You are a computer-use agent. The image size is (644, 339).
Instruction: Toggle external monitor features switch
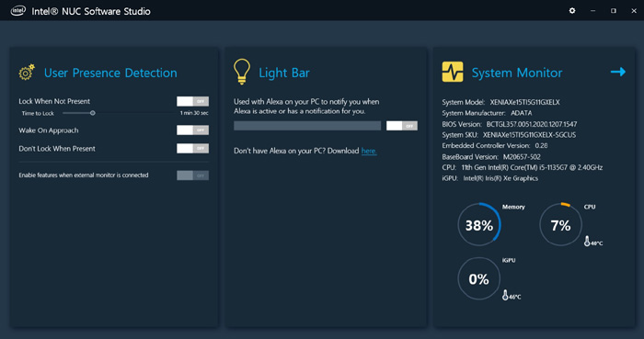tap(192, 175)
